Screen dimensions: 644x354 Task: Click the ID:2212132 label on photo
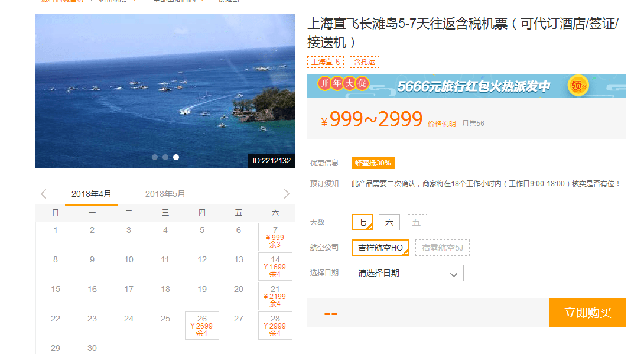click(x=271, y=161)
